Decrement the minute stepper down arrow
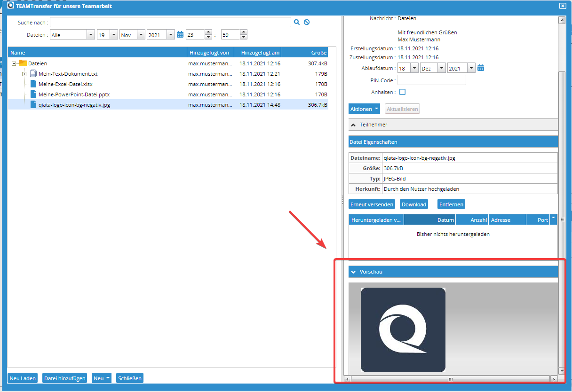This screenshot has width=572, height=392. [x=244, y=37]
